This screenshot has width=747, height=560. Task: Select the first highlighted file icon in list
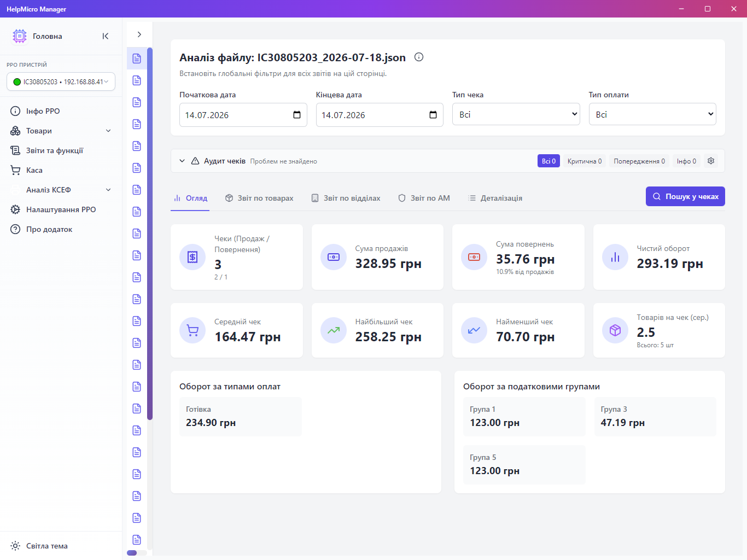[x=137, y=59]
